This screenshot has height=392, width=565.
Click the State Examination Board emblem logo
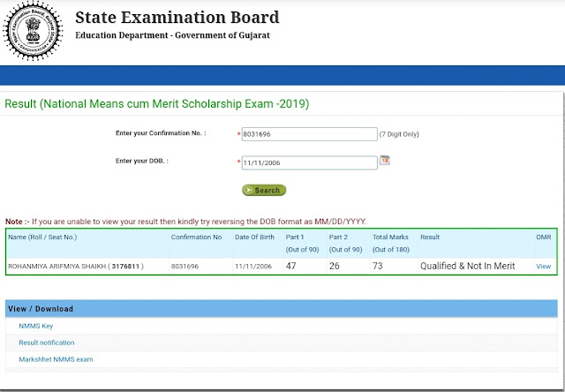click(x=33, y=31)
